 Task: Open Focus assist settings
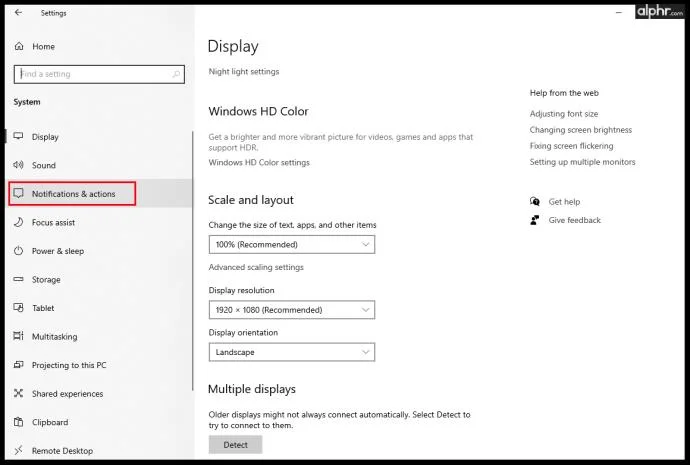click(x=53, y=223)
